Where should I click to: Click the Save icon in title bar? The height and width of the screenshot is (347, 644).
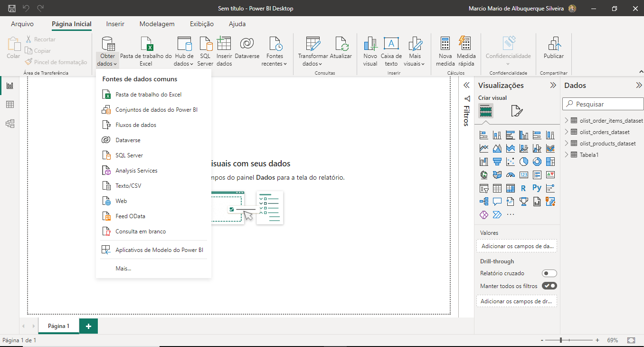pyautogui.click(x=12, y=9)
